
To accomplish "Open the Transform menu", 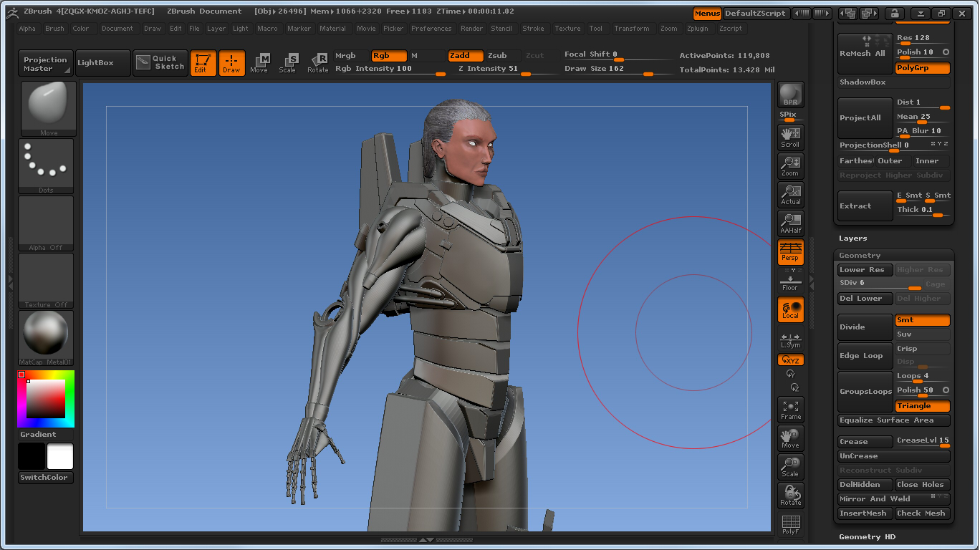I will point(632,29).
